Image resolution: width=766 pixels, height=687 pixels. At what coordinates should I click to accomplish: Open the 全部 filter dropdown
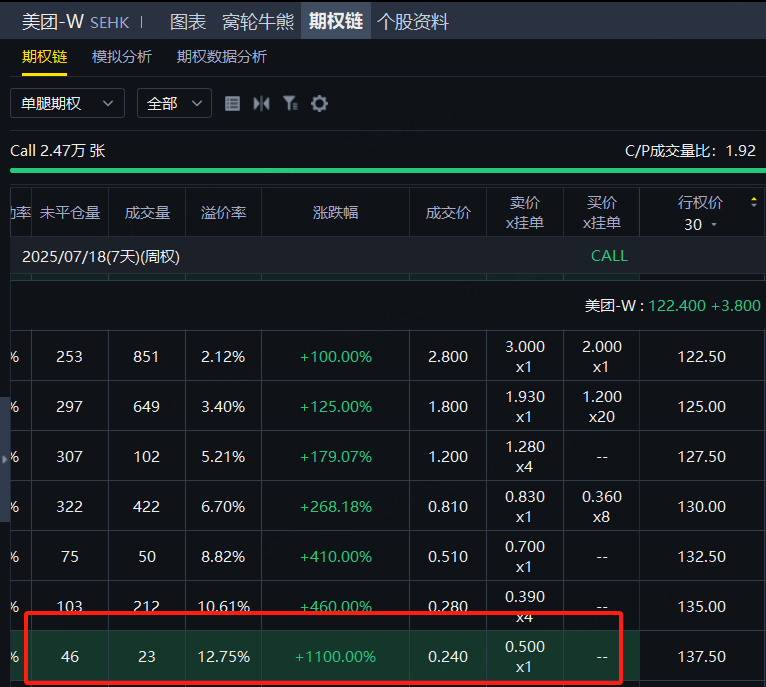coord(174,103)
